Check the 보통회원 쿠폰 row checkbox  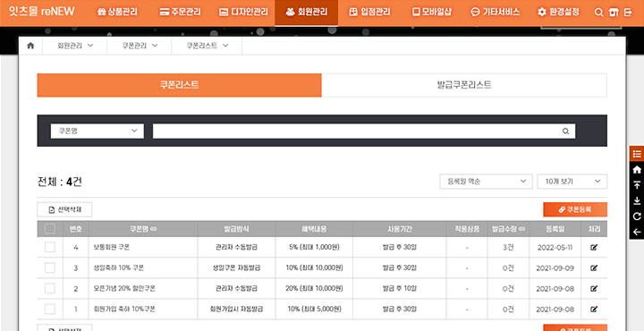point(50,247)
